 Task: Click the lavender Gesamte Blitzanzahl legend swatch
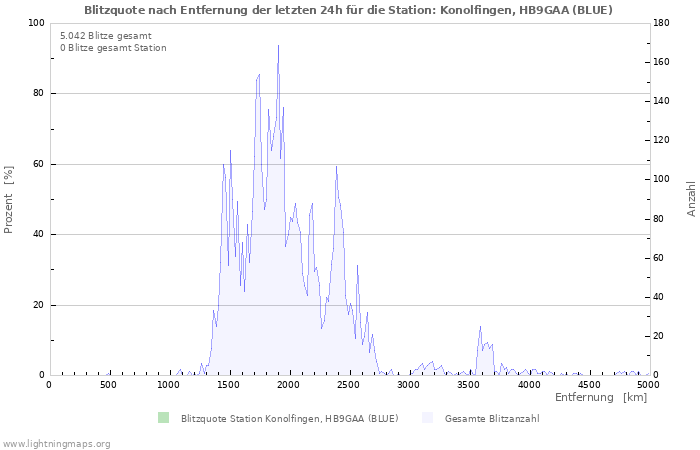(x=427, y=418)
